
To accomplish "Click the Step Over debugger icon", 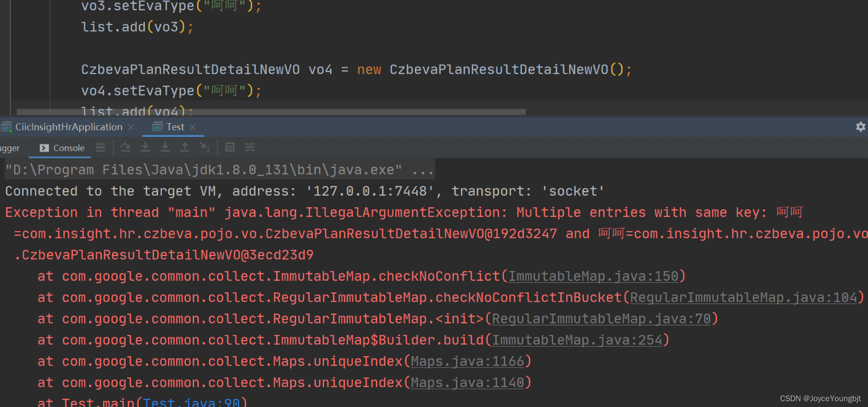I will click(x=125, y=147).
